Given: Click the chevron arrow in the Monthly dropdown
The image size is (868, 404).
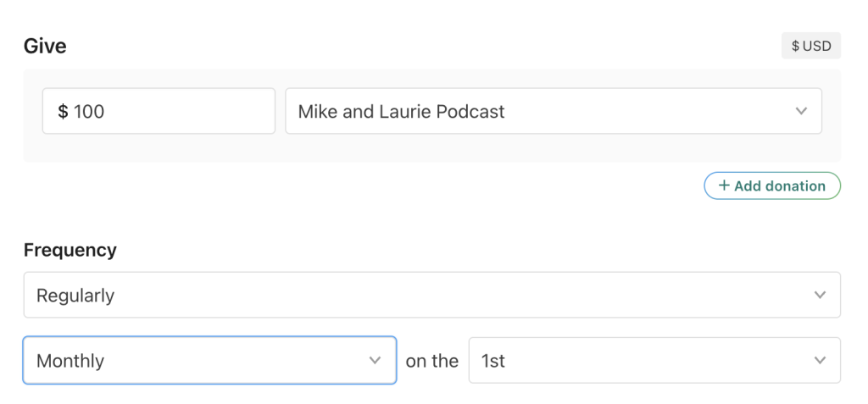Looking at the screenshot, I should point(376,361).
